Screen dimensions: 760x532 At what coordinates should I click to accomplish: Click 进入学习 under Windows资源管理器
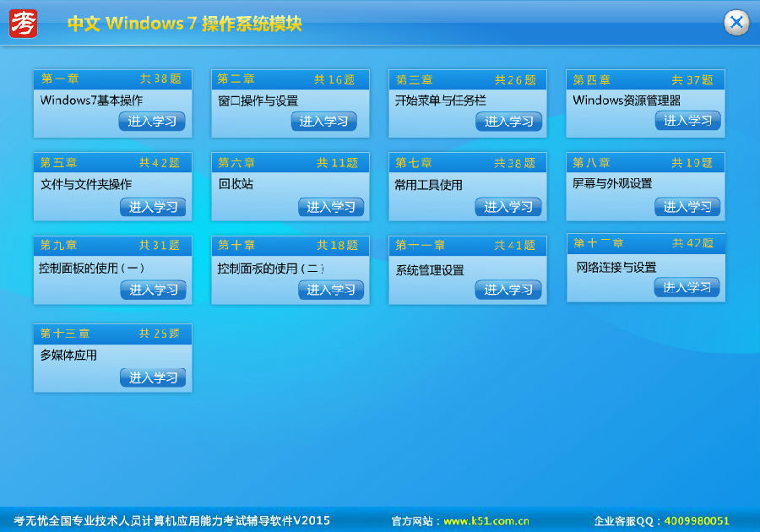[687, 120]
